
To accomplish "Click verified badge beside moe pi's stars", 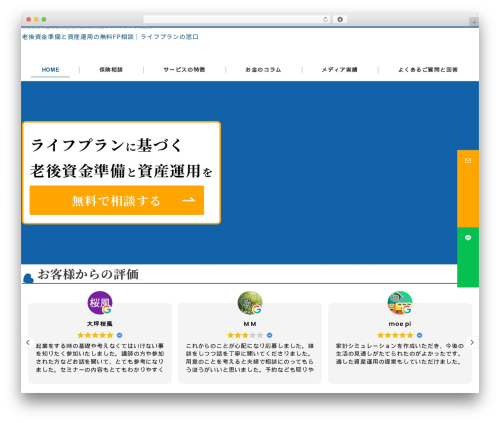I will 419,335.
